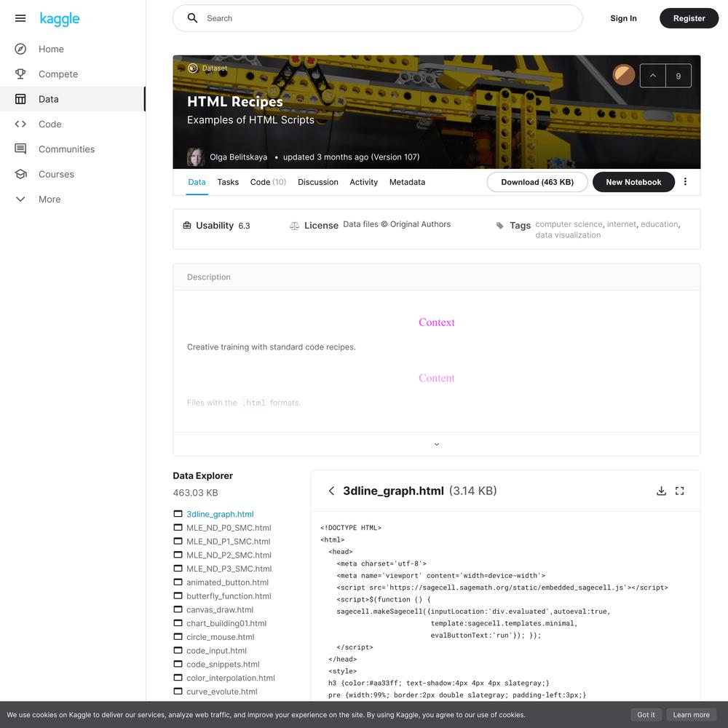Screen dimensions: 728x728
Task: Download 3dline_graph.html using download icon
Action: pyautogui.click(x=661, y=491)
